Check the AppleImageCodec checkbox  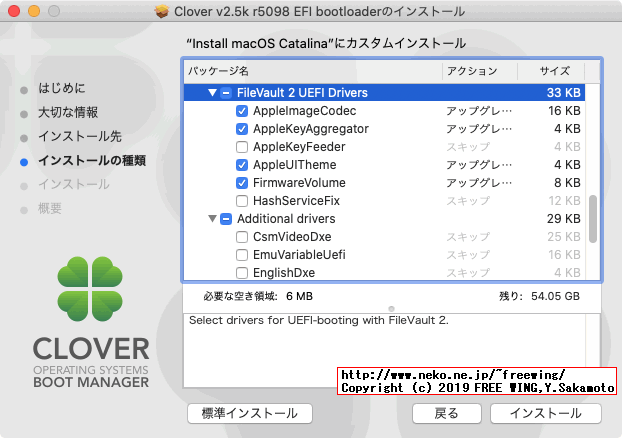pos(242,111)
